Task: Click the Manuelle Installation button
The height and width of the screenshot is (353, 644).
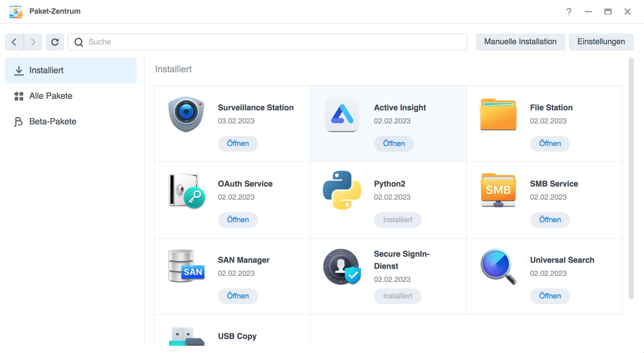Action: click(x=520, y=42)
